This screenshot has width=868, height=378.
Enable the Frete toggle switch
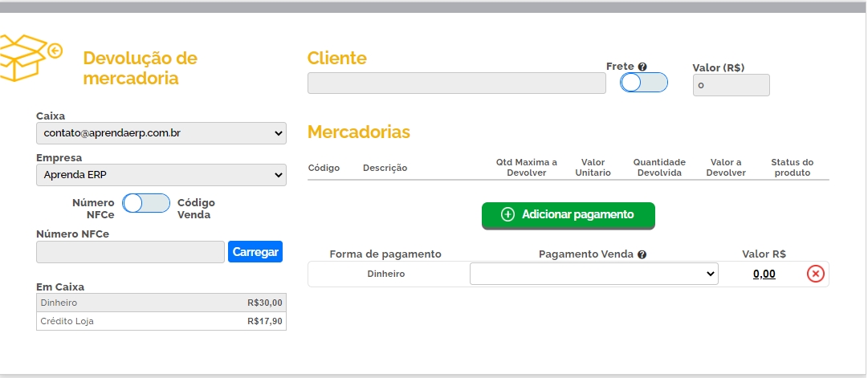click(x=644, y=83)
